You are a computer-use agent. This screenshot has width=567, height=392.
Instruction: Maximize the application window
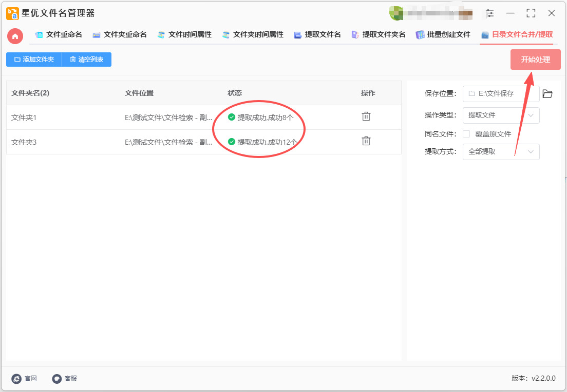(x=531, y=13)
